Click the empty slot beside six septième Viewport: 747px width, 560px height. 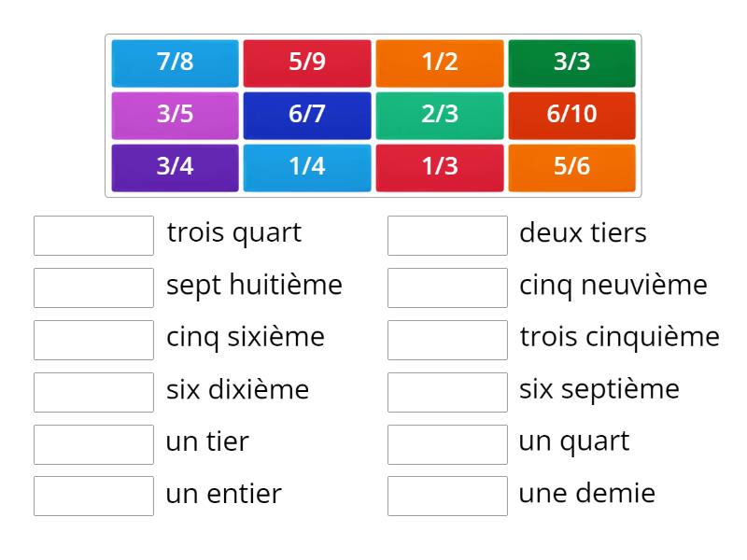click(447, 392)
